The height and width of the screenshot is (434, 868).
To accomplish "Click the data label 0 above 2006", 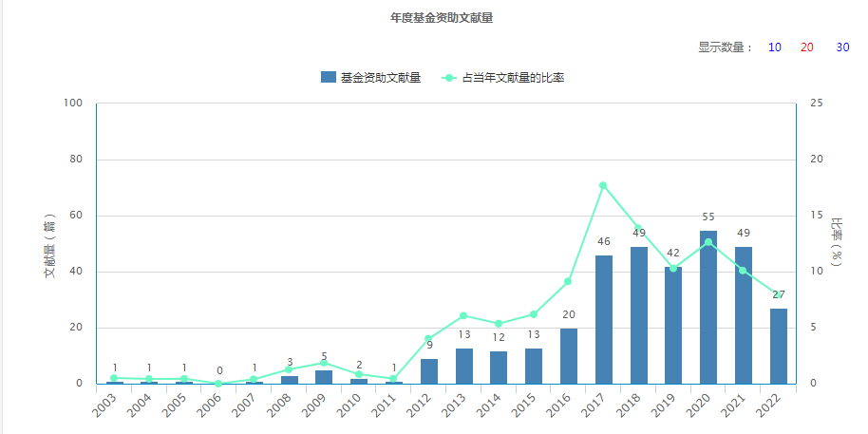I will (219, 370).
